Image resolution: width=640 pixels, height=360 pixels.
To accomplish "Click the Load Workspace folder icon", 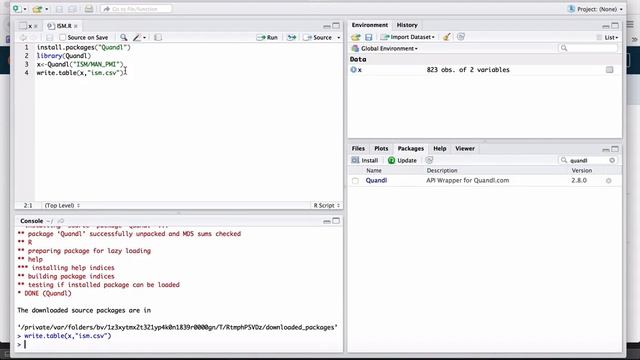I will (x=356, y=37).
